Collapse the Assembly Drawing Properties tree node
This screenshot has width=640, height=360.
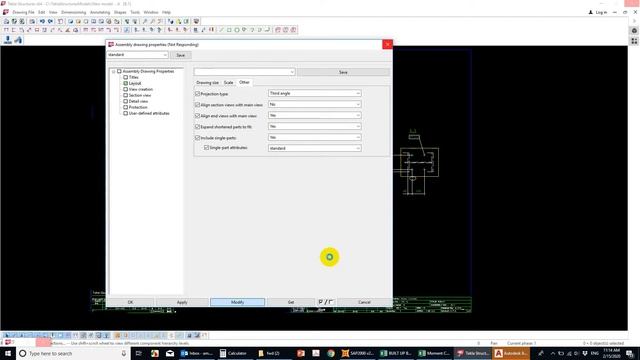pyautogui.click(x=114, y=71)
